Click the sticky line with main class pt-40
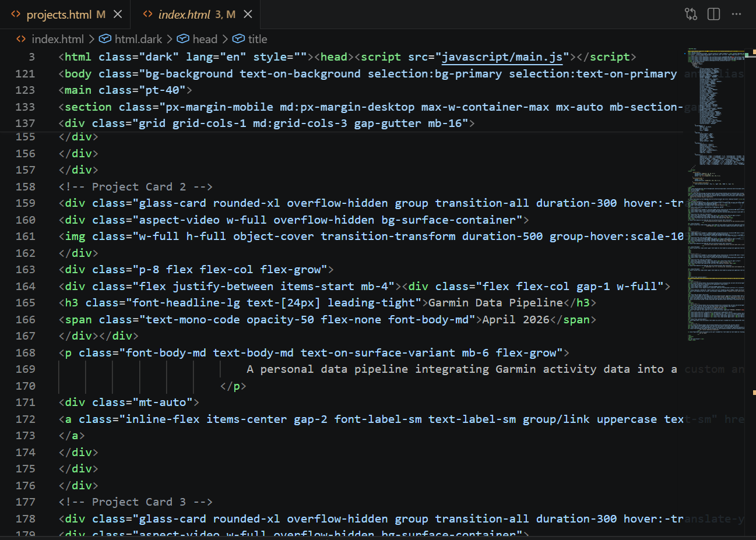Image resolution: width=756 pixels, height=540 pixels. (x=125, y=90)
